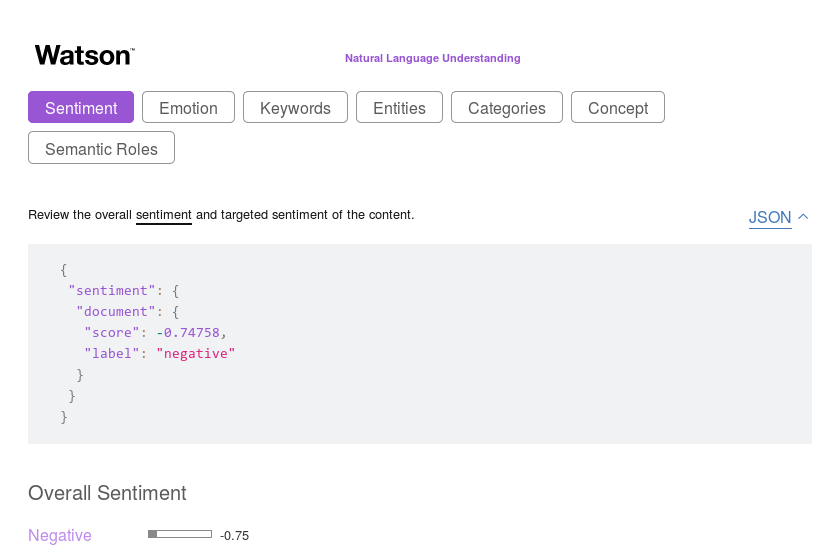Click the "document" key in JSON
Screen dimensions: 836x557
point(116,311)
